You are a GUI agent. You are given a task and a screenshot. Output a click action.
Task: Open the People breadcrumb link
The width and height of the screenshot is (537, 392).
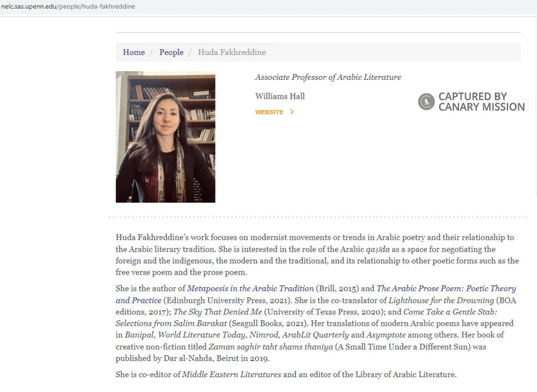click(171, 52)
